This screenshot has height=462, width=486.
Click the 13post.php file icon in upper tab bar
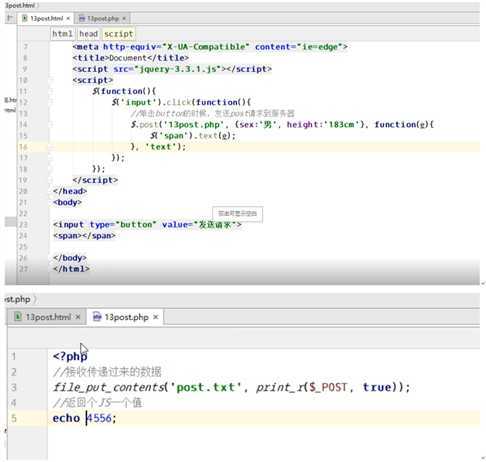(82, 19)
